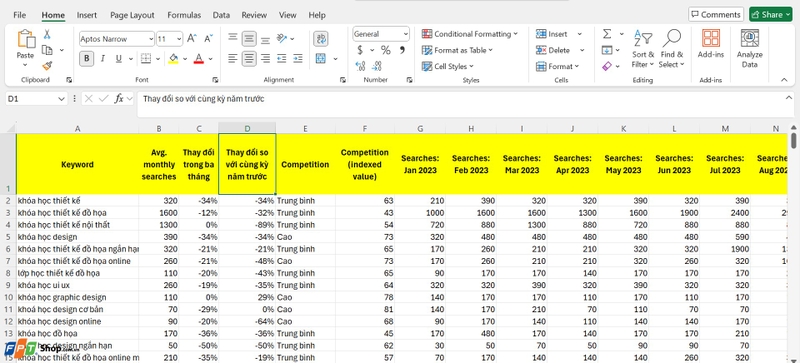Toggle Bold formatting
800x363 pixels.
tap(87, 59)
